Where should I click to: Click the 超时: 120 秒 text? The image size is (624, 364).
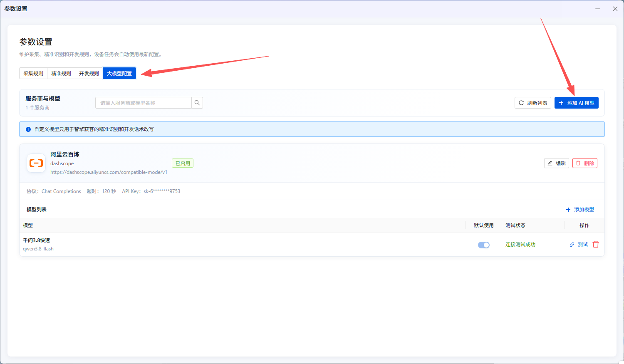point(102,191)
